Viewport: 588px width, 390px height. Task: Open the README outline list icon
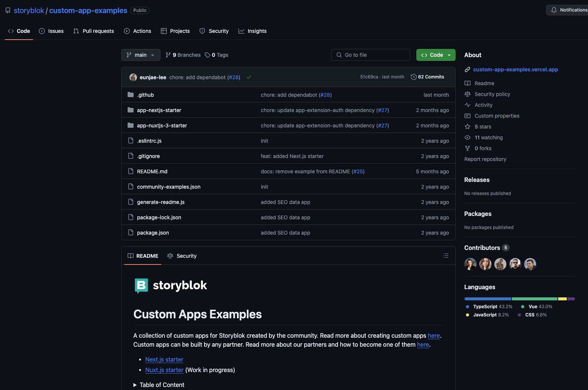pyautogui.click(x=446, y=256)
